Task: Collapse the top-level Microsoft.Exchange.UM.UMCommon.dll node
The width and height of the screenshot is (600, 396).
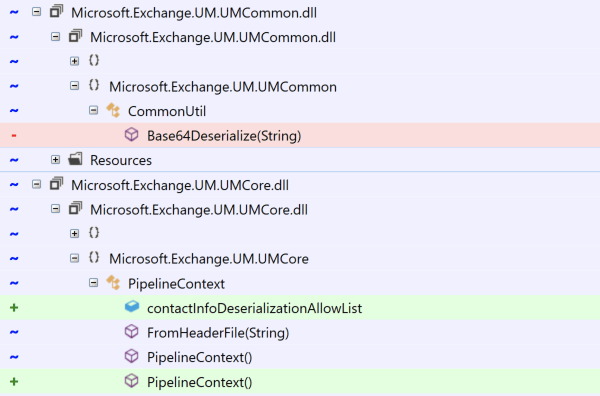Action: (36, 12)
